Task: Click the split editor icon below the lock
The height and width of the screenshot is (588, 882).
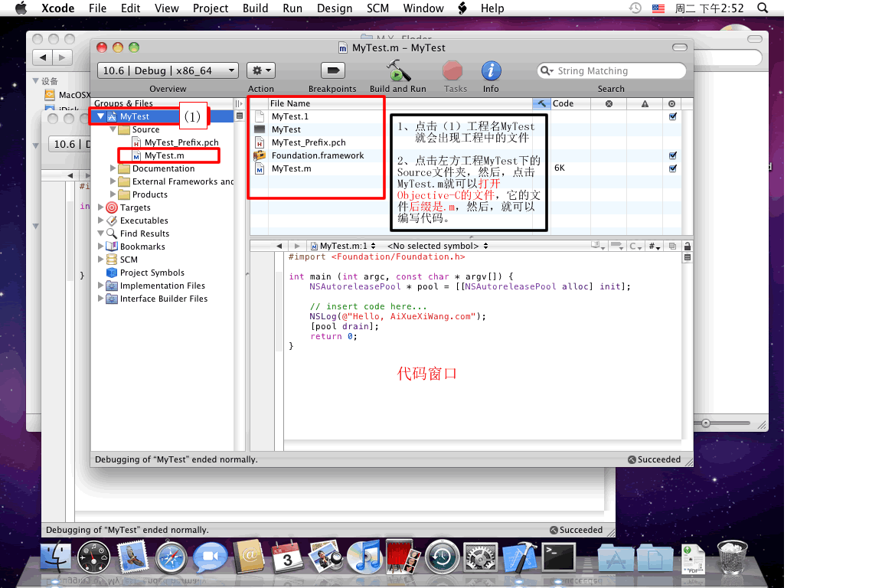Action: tap(687, 258)
